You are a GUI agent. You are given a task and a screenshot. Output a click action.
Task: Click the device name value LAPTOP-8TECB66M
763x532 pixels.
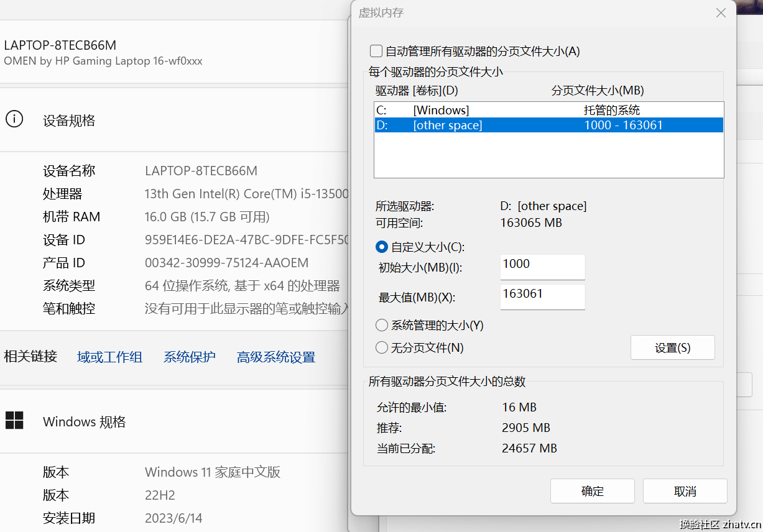point(201,171)
